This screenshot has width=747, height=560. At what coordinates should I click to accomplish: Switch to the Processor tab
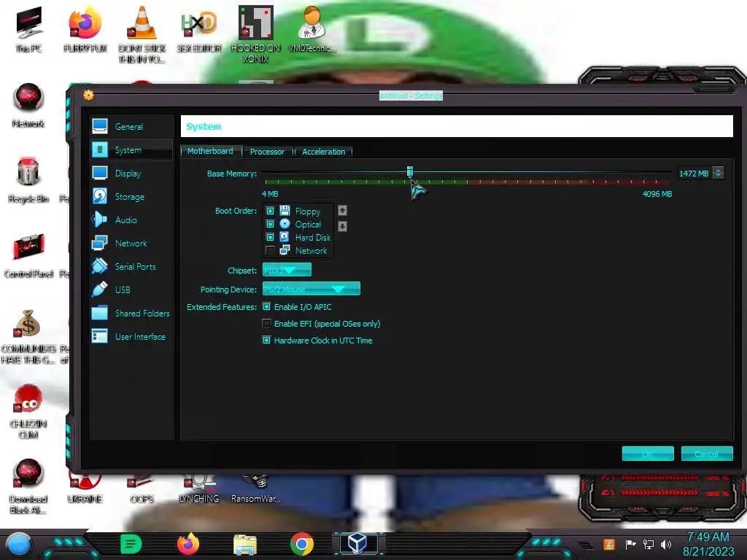267,152
